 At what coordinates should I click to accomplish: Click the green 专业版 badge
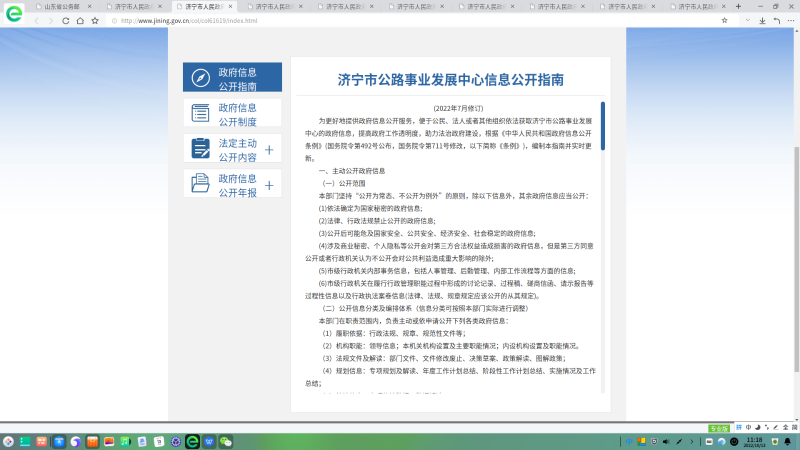(718, 428)
